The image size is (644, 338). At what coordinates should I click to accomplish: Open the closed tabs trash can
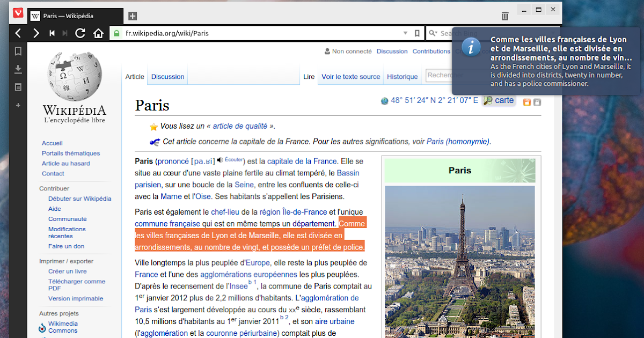(505, 16)
